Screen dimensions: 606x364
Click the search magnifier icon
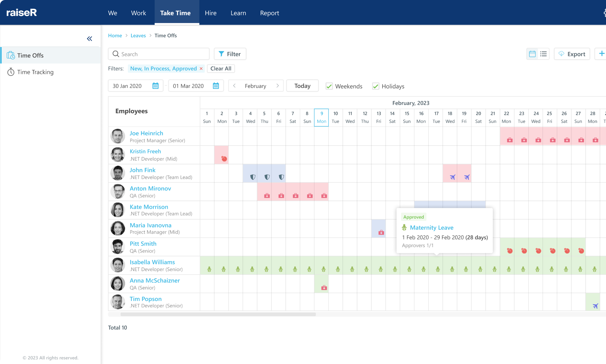coord(116,54)
